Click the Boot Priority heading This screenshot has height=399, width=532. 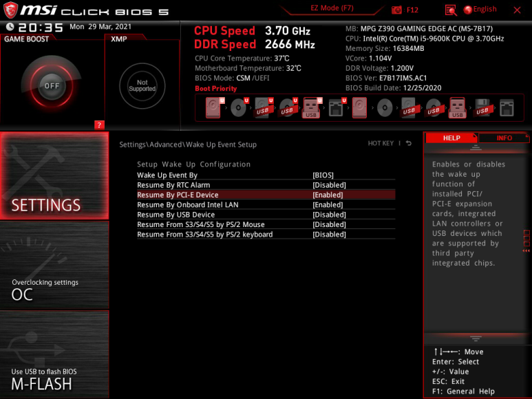click(x=216, y=89)
